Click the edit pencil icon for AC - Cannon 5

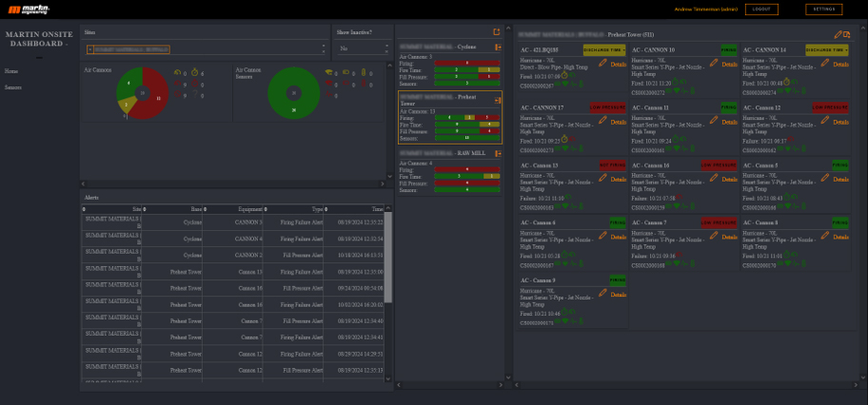[x=824, y=178]
